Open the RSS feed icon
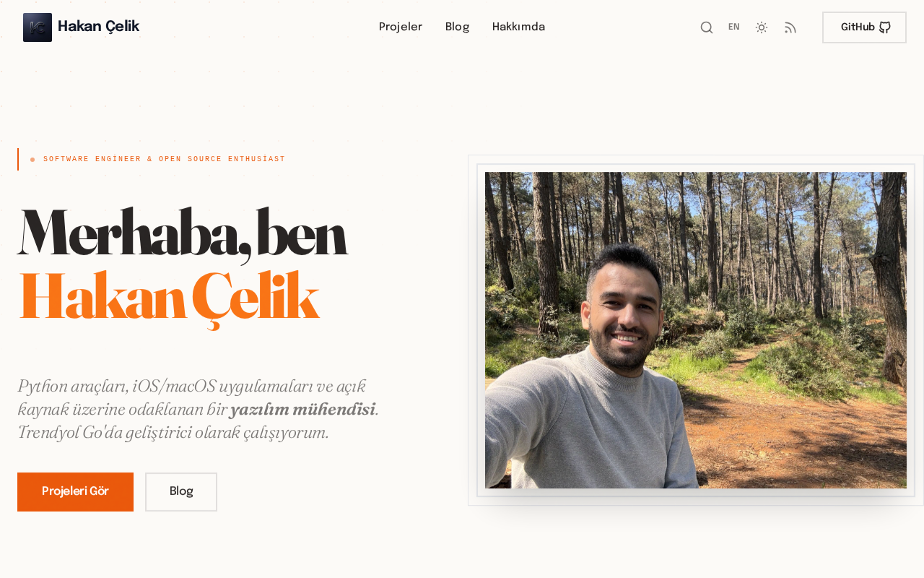Image resolution: width=924 pixels, height=578 pixels. pos(790,27)
